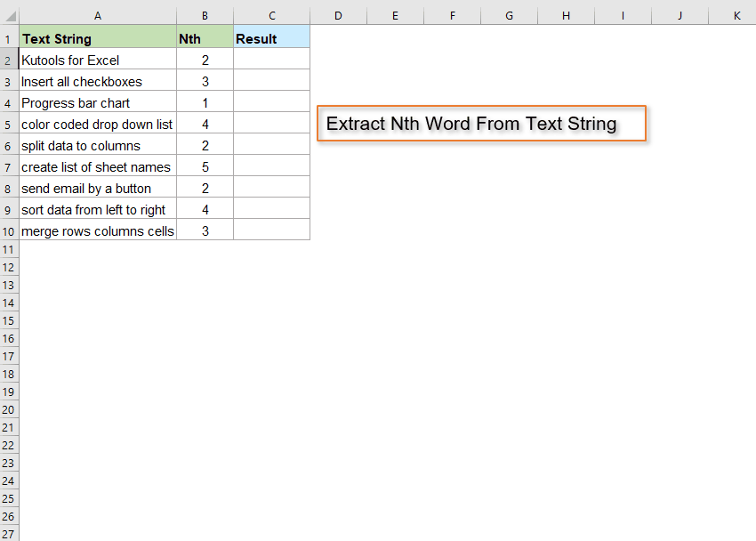Select row 27 using its row number

click(9, 534)
